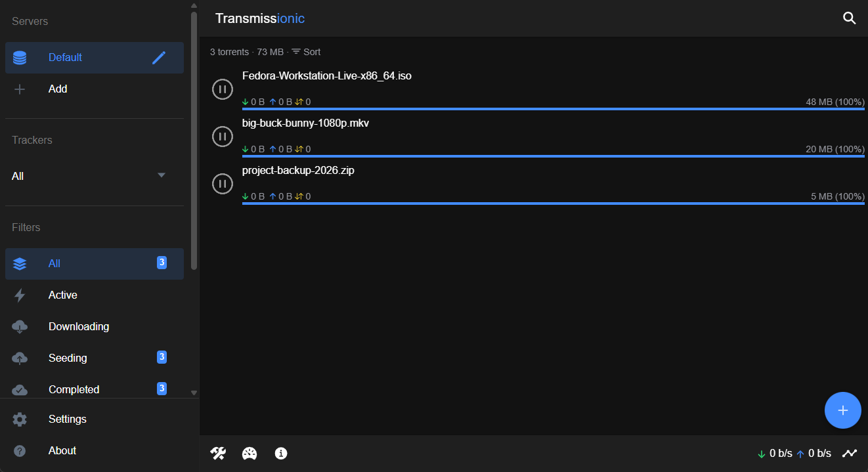Image resolution: width=868 pixels, height=472 pixels.
Task: Click the project-backup progress bar
Action: [x=553, y=204]
